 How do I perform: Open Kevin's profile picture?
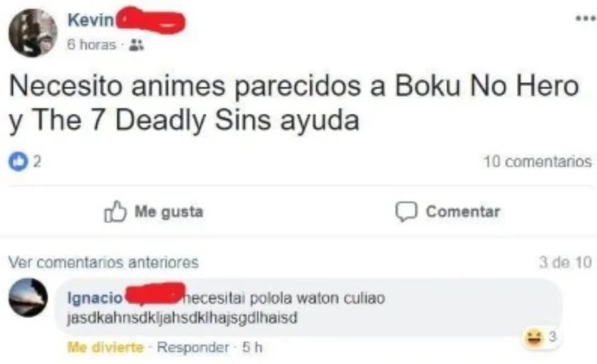33,33
